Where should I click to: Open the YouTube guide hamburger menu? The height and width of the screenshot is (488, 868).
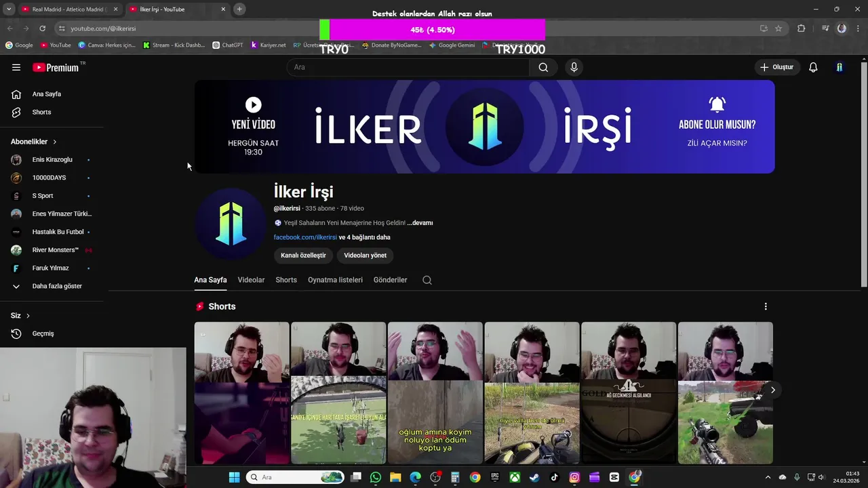(16, 67)
